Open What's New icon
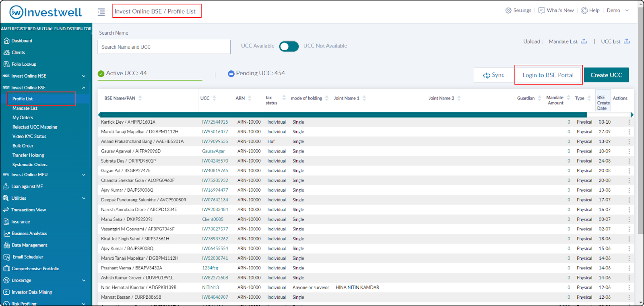This screenshot has height=306, width=644. pos(542,10)
